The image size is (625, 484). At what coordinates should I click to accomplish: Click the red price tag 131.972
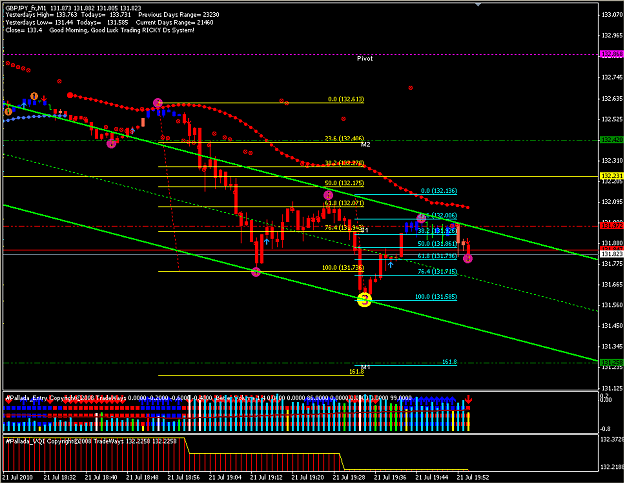612,226
